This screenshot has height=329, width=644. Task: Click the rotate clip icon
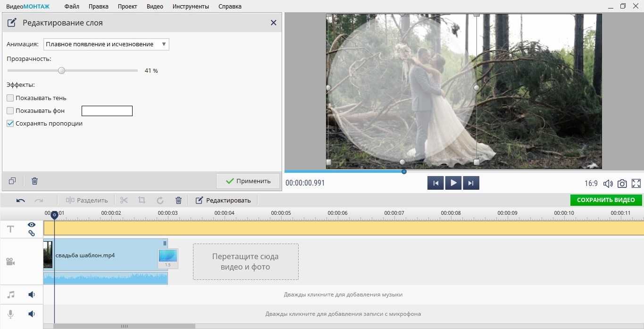(x=160, y=200)
